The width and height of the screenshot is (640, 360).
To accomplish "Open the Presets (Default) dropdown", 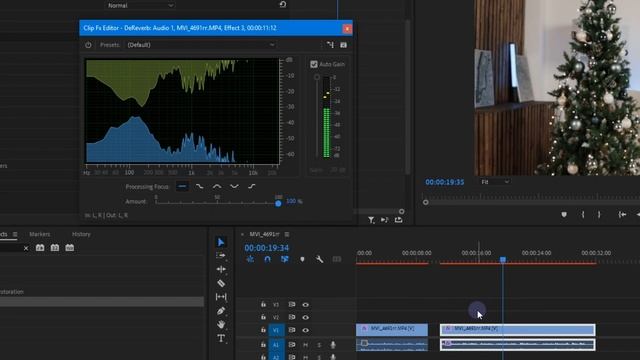I will pyautogui.click(x=201, y=45).
